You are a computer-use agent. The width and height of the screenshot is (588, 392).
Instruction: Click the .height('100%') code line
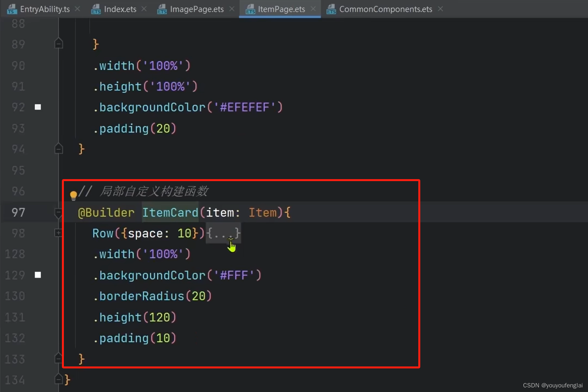(x=145, y=86)
